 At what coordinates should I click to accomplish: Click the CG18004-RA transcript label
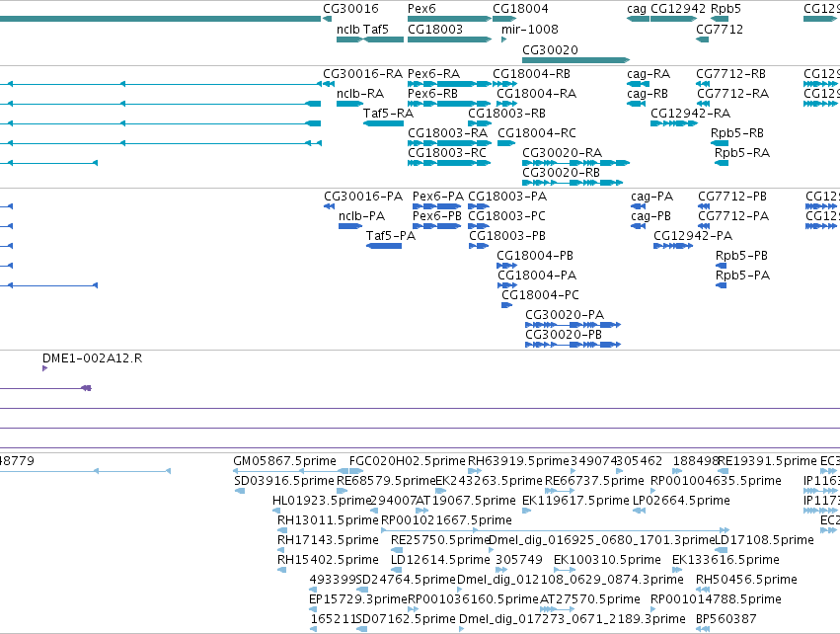[536, 93]
